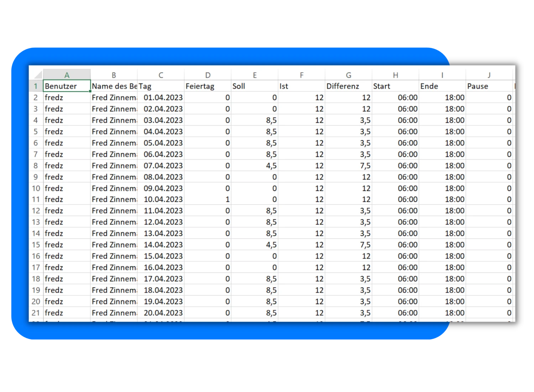Select column D header
The image size is (534, 392).
coord(208,75)
